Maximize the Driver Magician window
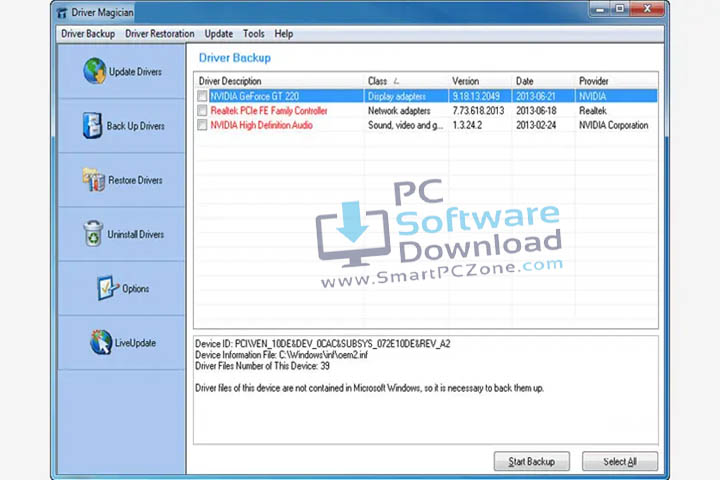The image size is (720, 480). [x=620, y=10]
